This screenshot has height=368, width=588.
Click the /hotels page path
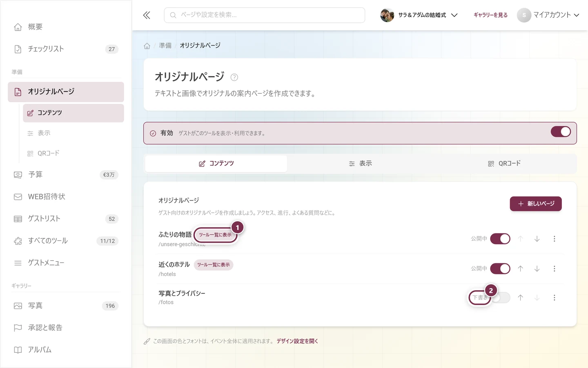[167, 274]
